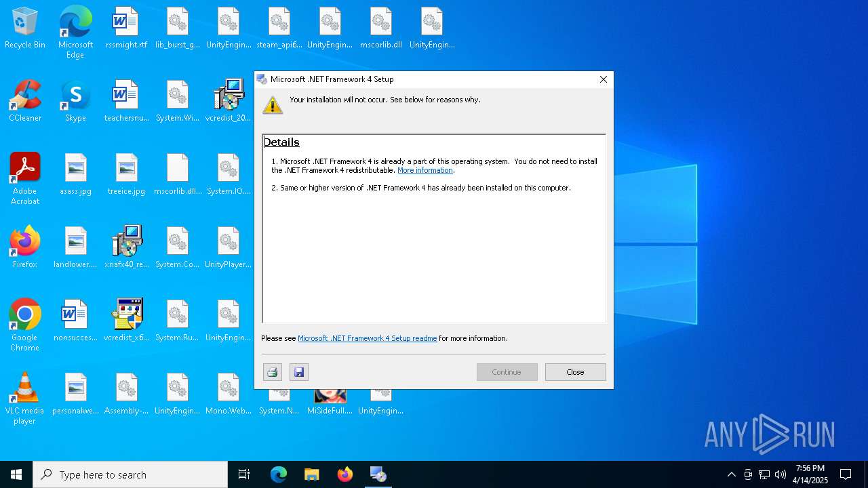Select MiSideFull... desktop icon
Image resolution: width=868 pixels, height=488 pixels.
(x=330, y=401)
